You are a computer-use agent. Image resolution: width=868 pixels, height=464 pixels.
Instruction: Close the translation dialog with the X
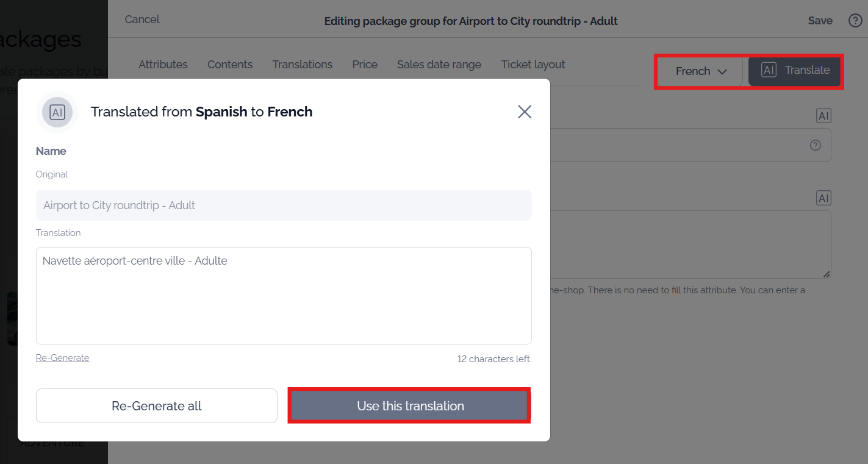(x=525, y=112)
